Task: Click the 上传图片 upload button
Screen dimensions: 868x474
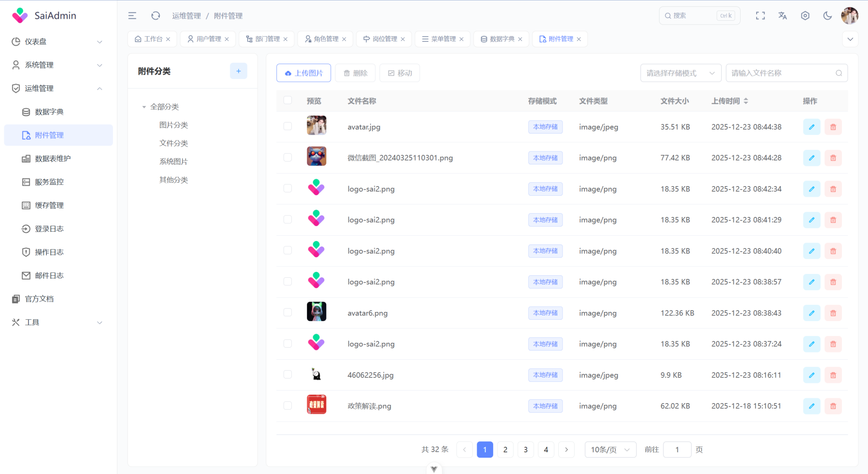Action: [303, 73]
